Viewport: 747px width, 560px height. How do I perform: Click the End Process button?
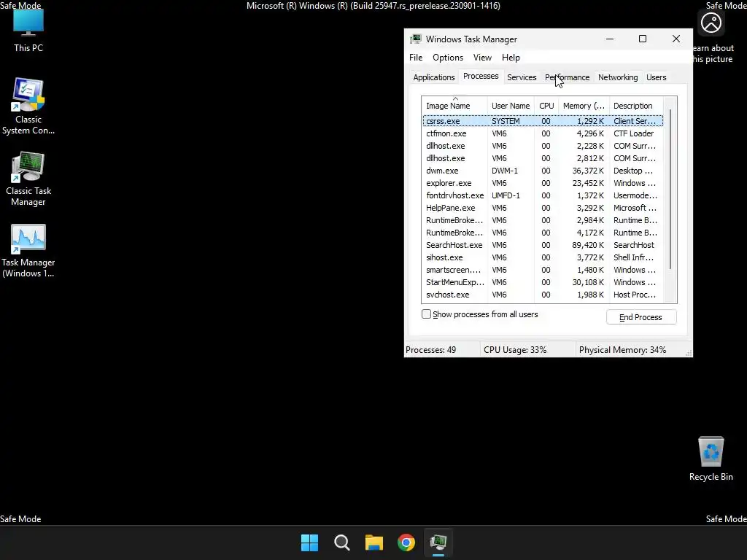click(x=641, y=317)
